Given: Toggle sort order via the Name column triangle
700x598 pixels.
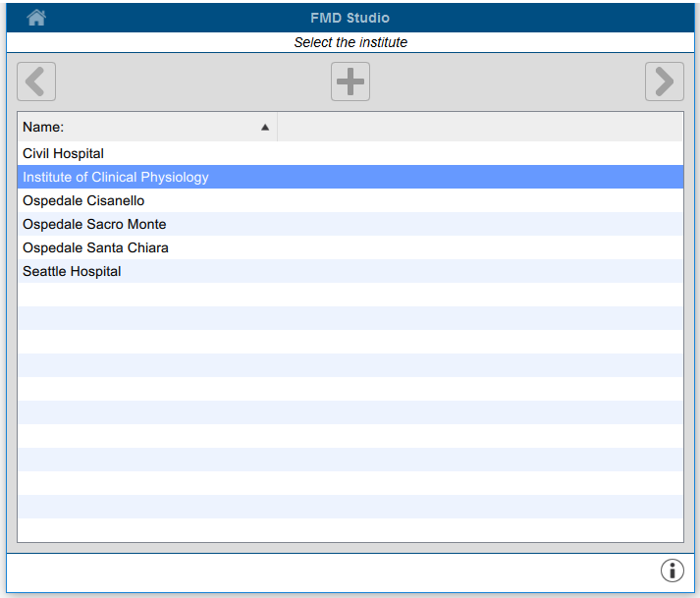Looking at the screenshot, I should [x=265, y=127].
